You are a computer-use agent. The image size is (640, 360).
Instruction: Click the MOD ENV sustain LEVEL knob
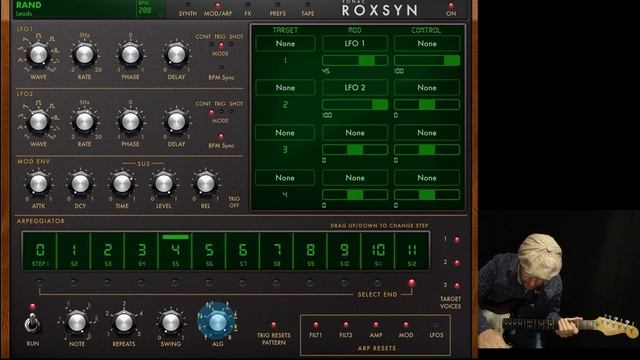pos(164,184)
